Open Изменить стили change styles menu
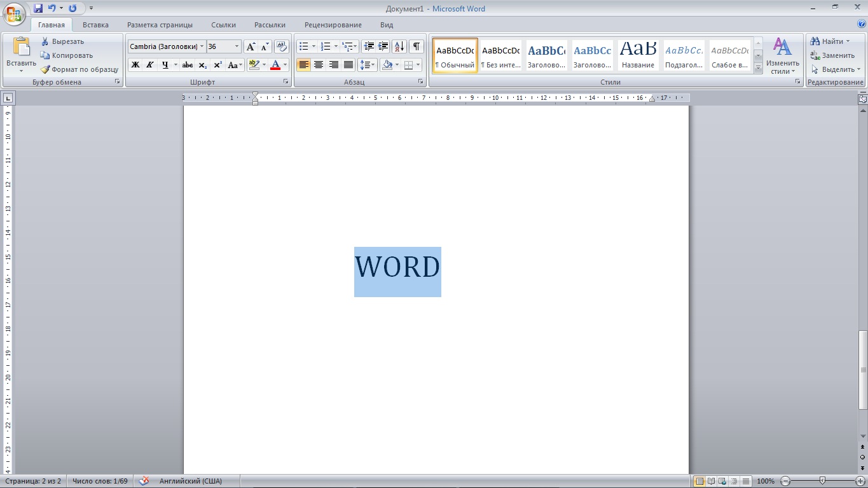868x488 pixels. (782, 55)
